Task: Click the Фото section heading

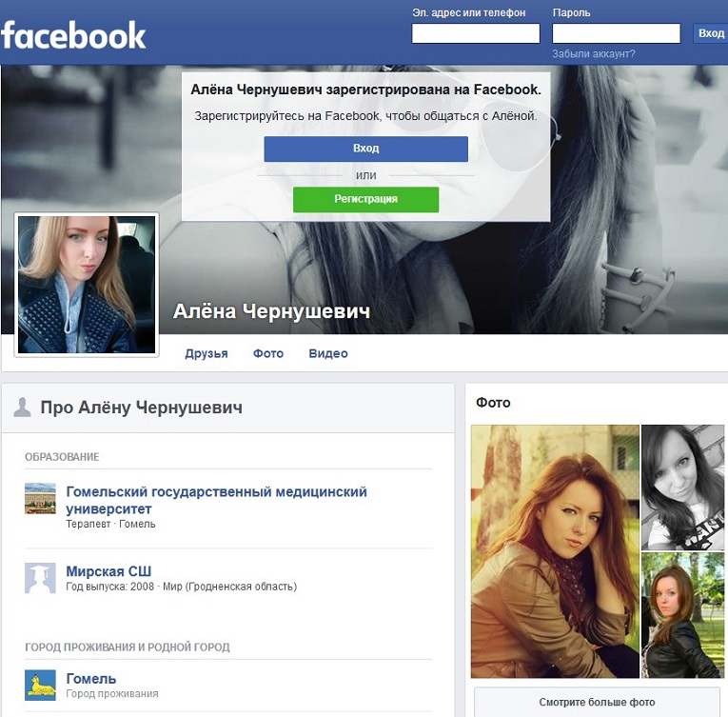Action: (x=493, y=403)
